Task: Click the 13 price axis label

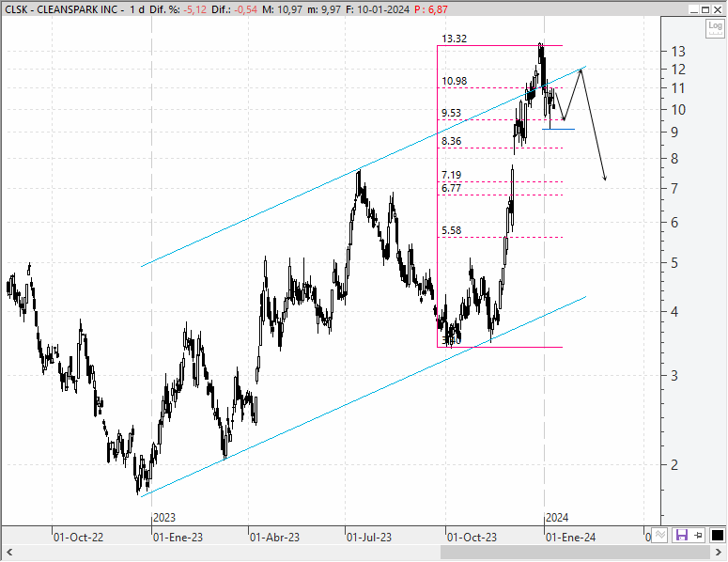Action: coord(678,51)
